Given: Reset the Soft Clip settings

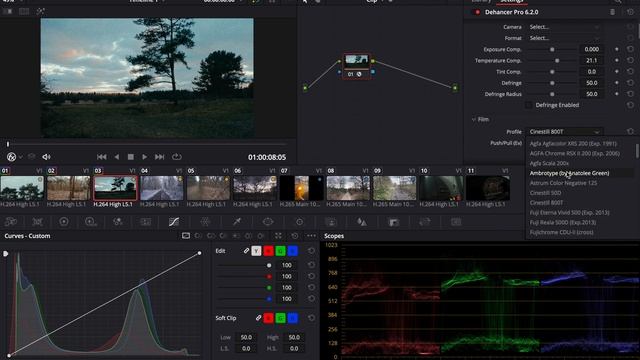Looking at the screenshot, I should coord(311,318).
